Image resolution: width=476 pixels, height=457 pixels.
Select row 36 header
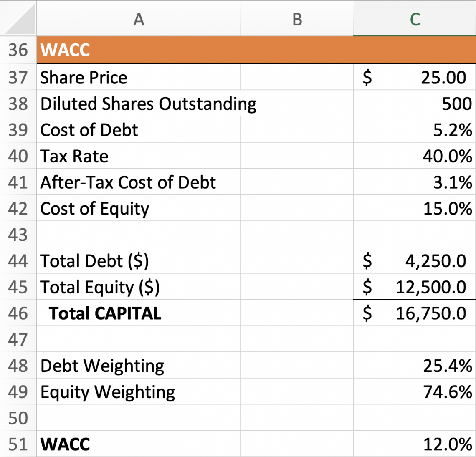click(18, 50)
